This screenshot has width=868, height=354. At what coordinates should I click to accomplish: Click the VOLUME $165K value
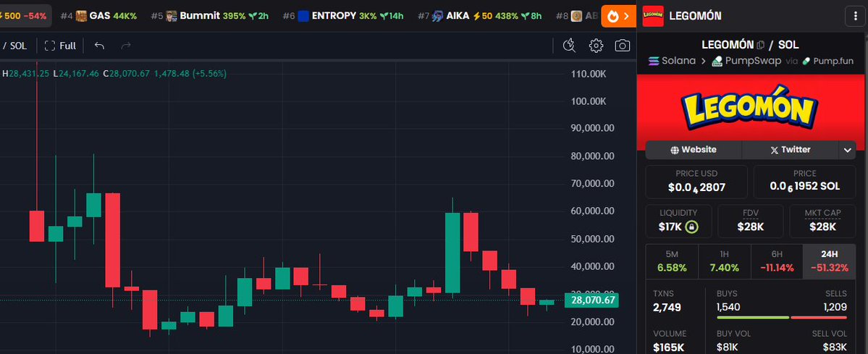pos(668,347)
